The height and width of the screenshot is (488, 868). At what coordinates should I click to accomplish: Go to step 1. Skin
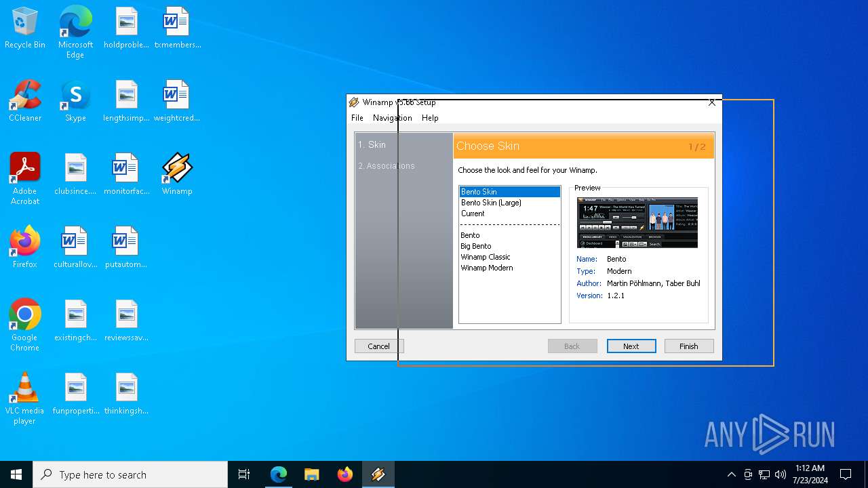372,145
